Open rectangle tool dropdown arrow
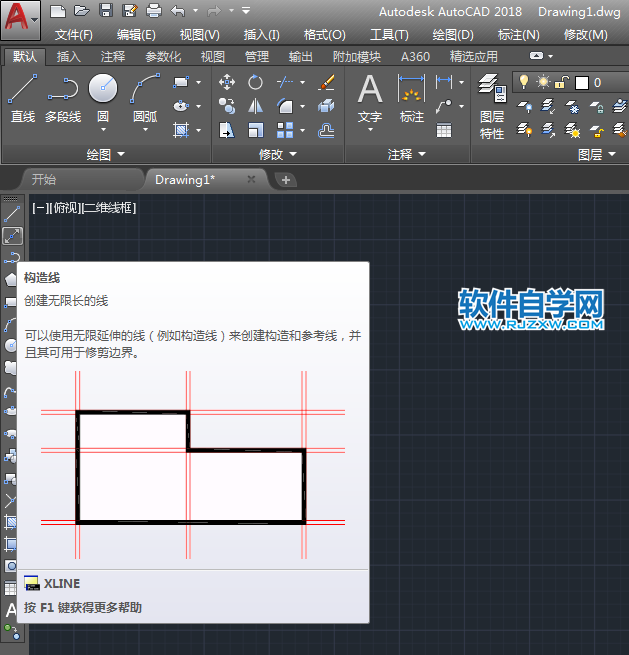629x655 pixels. pos(198,82)
